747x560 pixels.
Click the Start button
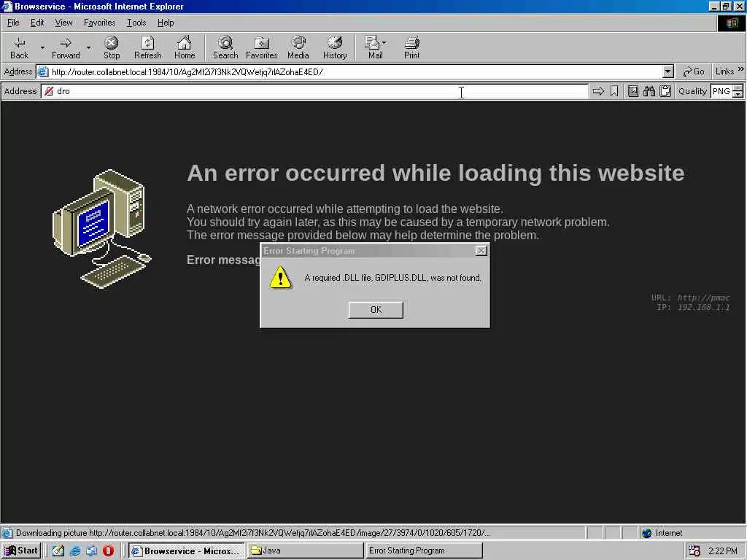pyautogui.click(x=21, y=551)
